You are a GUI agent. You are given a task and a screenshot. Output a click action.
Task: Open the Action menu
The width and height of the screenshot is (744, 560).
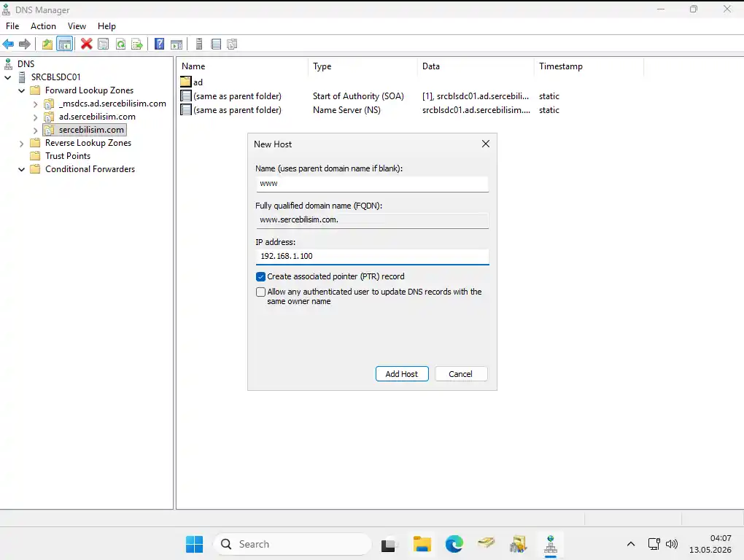pos(43,26)
